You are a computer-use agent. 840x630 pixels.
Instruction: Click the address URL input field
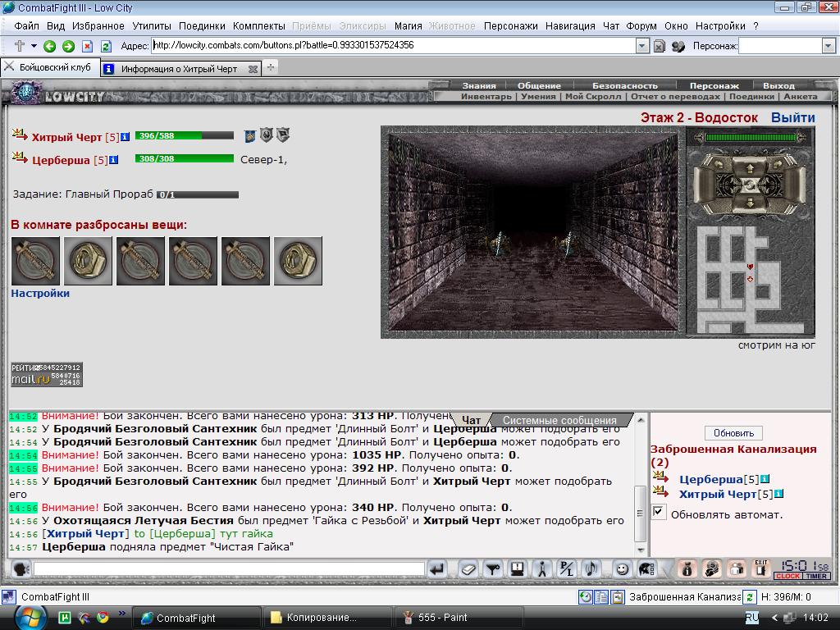pyautogui.click(x=394, y=46)
